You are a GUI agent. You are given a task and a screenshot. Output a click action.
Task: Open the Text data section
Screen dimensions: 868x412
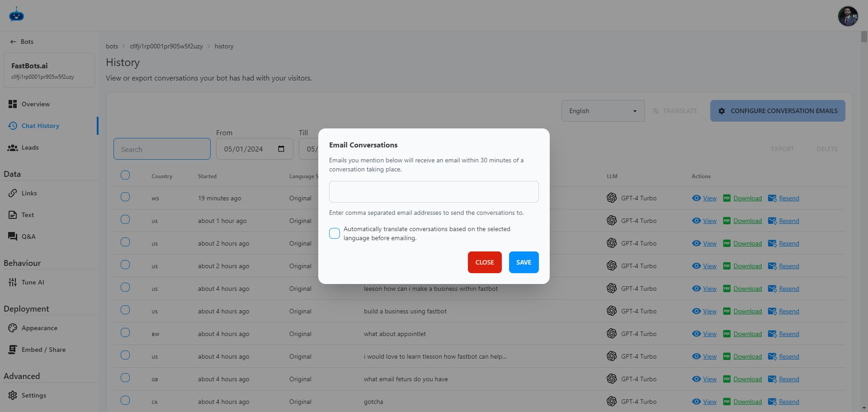[x=49, y=215]
